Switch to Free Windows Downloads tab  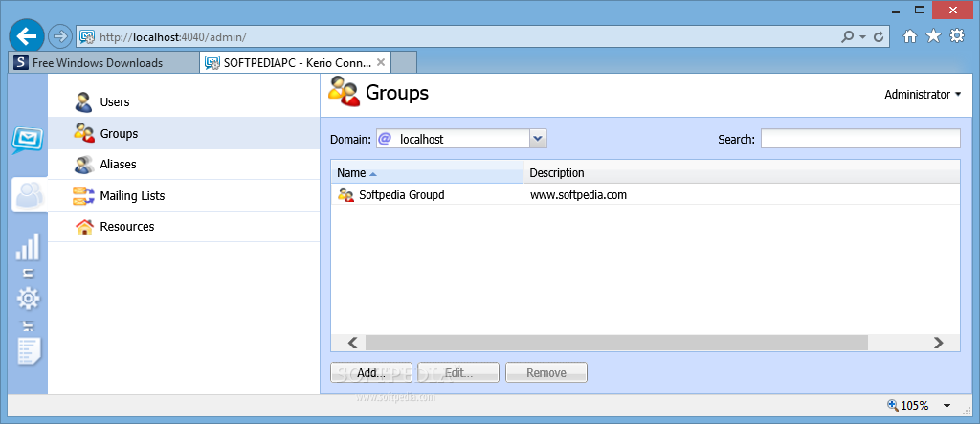point(103,62)
